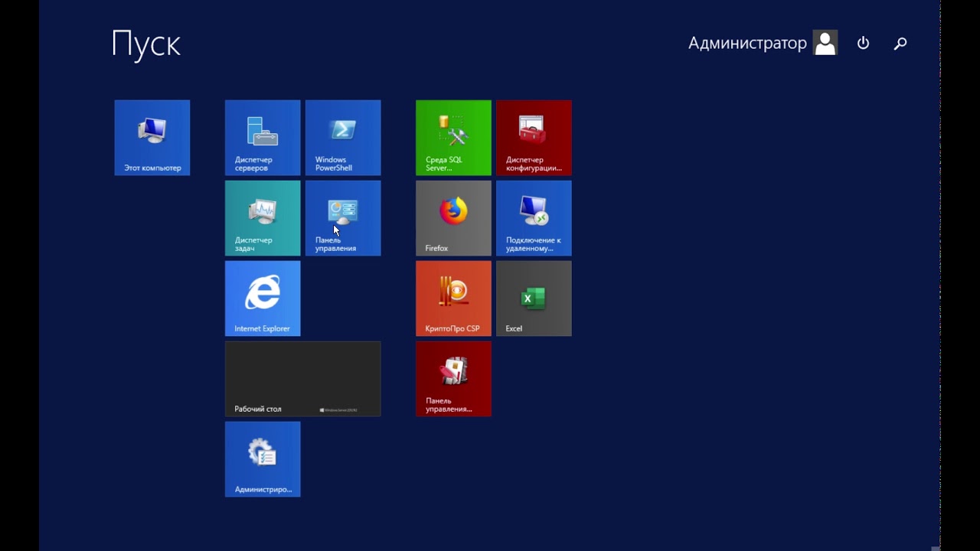
Task: Open the Рабочий стол tile
Action: [302, 379]
